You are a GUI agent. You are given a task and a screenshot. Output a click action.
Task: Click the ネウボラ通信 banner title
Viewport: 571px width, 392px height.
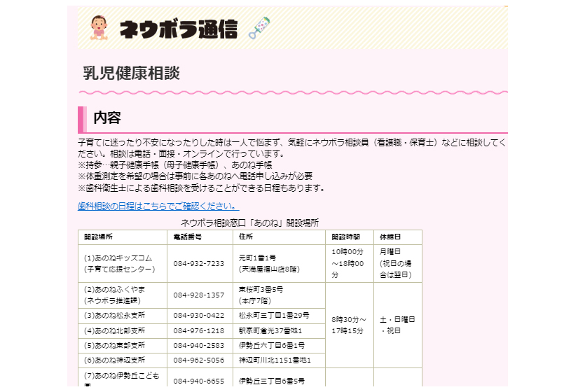coord(178,29)
